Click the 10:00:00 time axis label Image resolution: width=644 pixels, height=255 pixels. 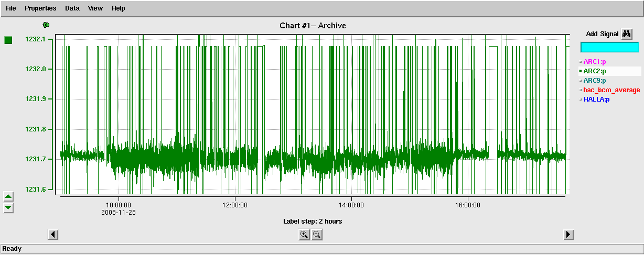point(119,205)
